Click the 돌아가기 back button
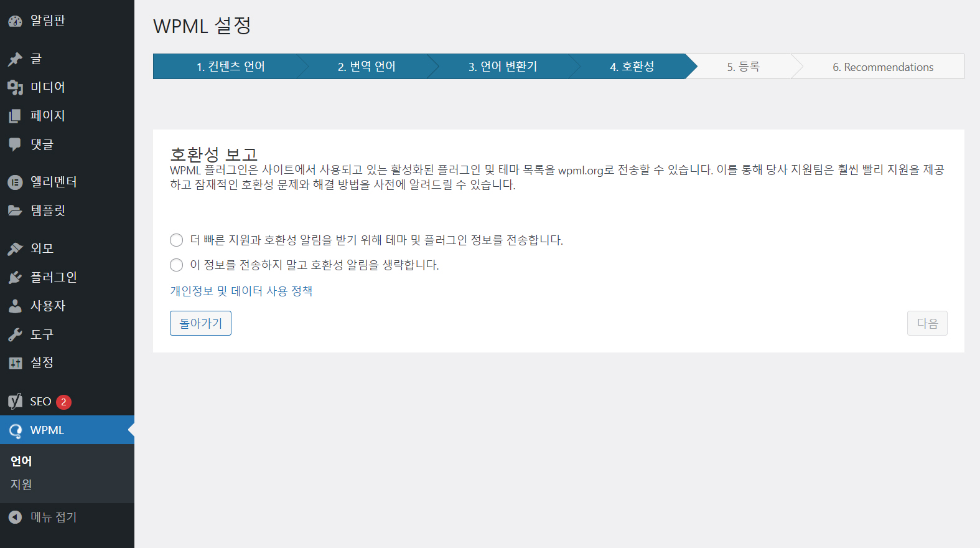This screenshot has width=980, height=548. (200, 323)
